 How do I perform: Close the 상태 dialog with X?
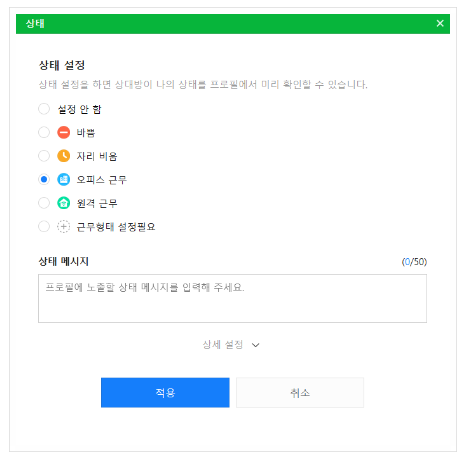point(440,23)
